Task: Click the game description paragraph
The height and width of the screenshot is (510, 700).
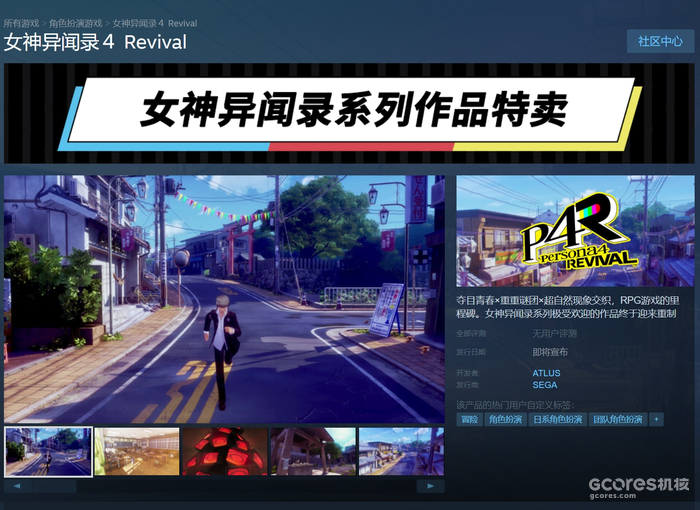Action: (567, 307)
